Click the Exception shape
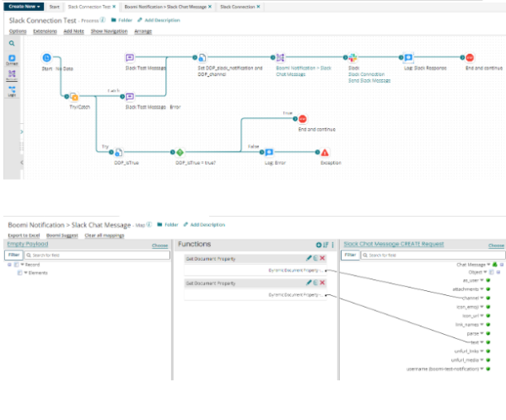Screen dimensions: 506x420 (325, 152)
